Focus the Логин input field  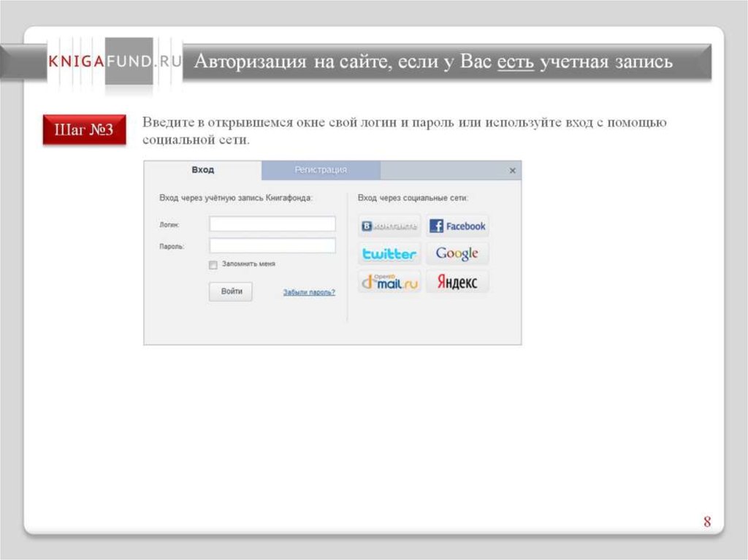(x=272, y=224)
